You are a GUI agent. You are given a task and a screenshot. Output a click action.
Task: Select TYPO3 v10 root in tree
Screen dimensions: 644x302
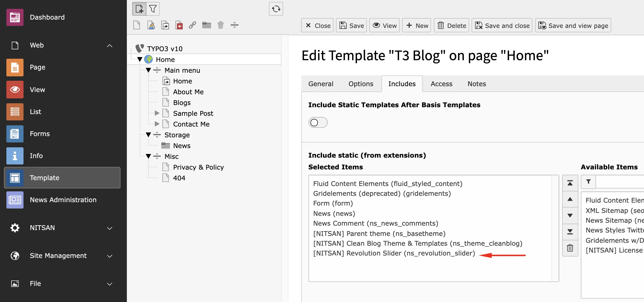165,49
